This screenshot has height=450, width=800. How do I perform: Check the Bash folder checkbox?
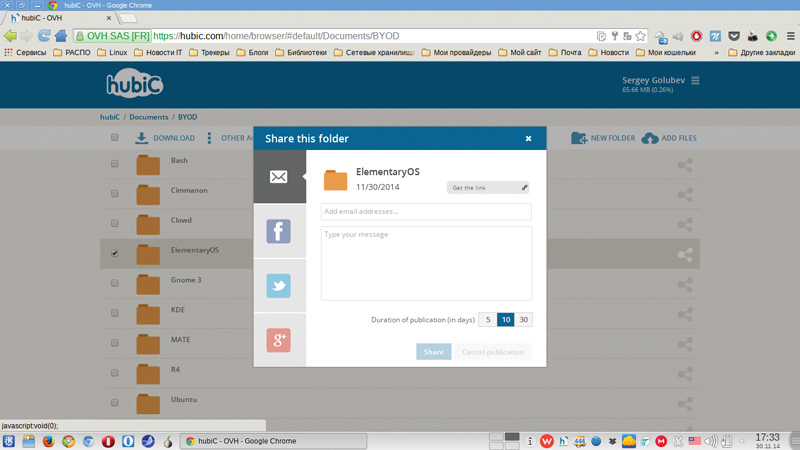[x=114, y=164]
